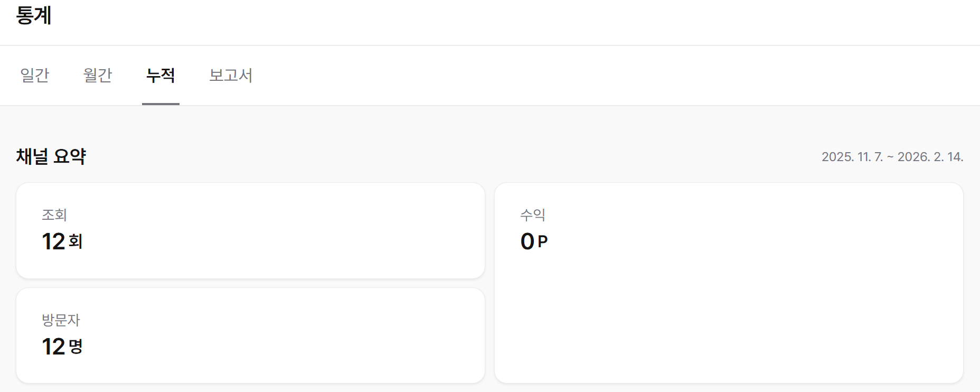
Task: Go to the 보고서 tab
Action: [x=231, y=75]
